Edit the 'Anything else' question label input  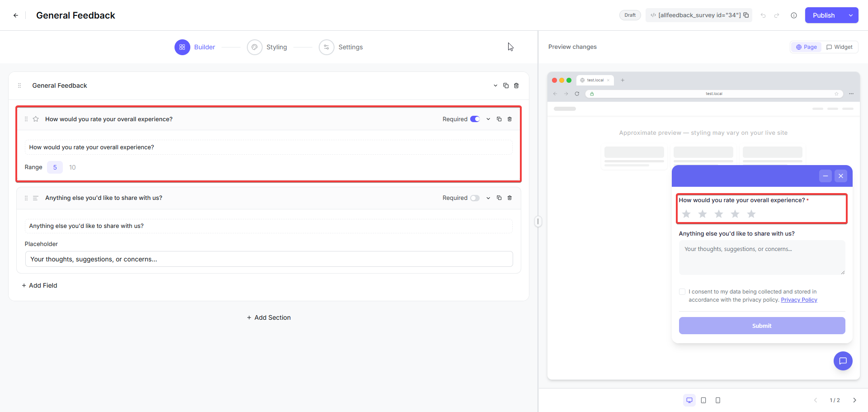[x=269, y=226]
